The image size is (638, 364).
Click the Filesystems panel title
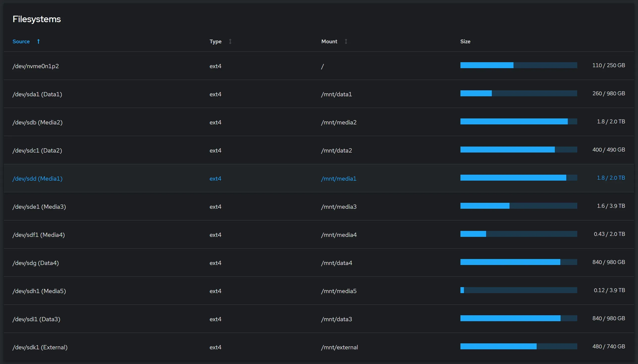coord(37,19)
